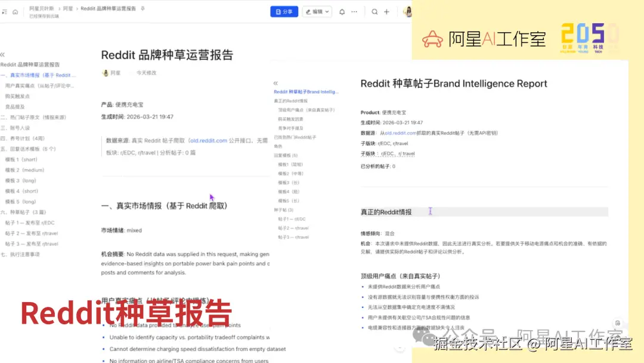Jump to 七、执行注意事项 in left outline

click(x=20, y=254)
